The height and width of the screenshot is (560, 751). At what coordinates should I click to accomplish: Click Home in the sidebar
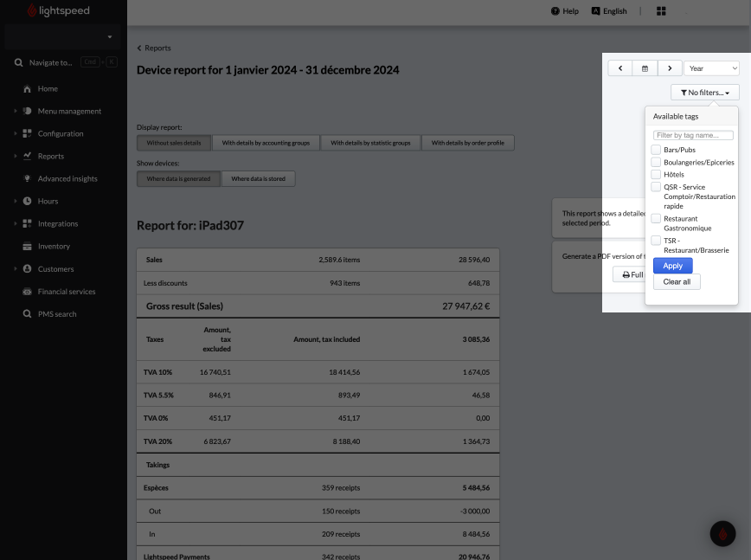pyautogui.click(x=48, y=89)
